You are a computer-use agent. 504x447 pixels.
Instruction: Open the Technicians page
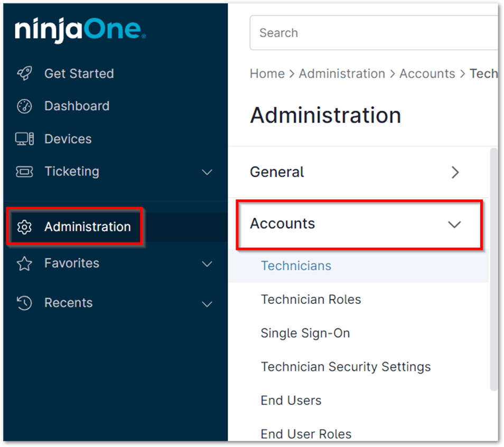(x=296, y=266)
